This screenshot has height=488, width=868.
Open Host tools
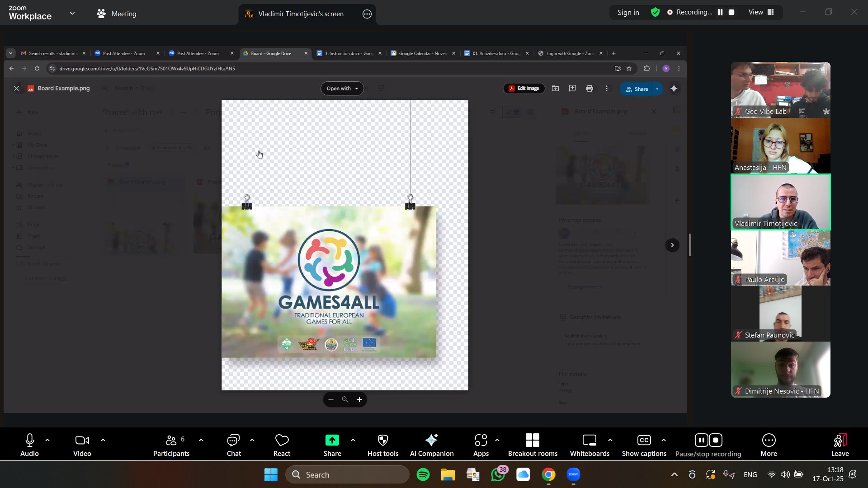point(383,445)
